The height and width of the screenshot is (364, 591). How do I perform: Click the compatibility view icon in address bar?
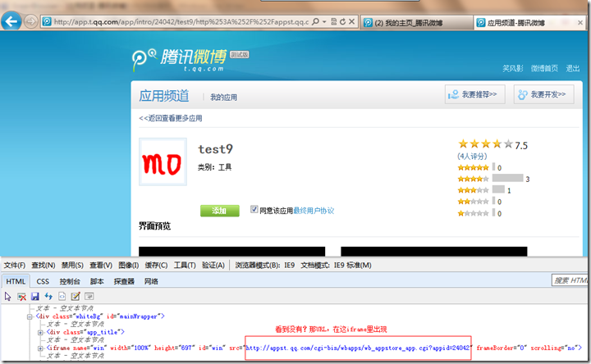[x=333, y=22]
